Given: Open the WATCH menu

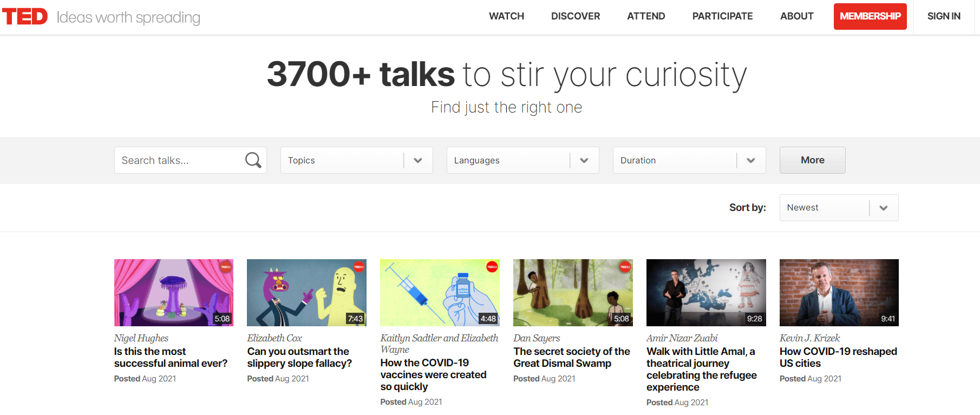Looking at the screenshot, I should 506,16.
